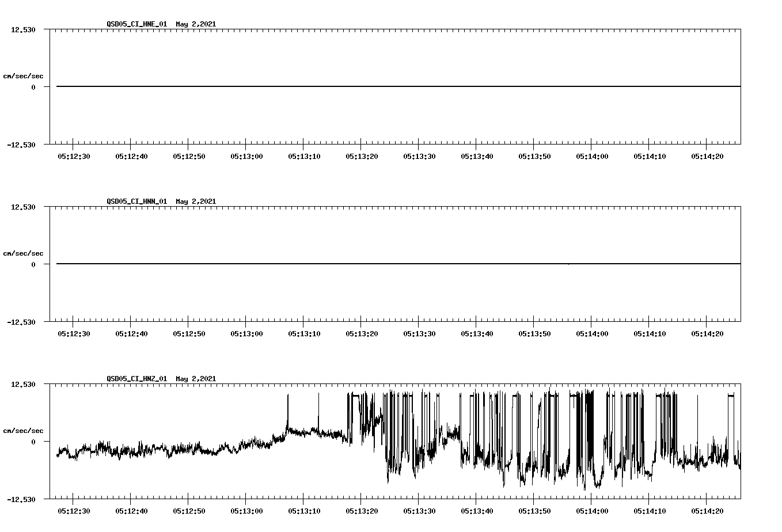Click the -12.530 label on the HNN plot
The image size is (782, 532).
pyautogui.click(x=22, y=322)
